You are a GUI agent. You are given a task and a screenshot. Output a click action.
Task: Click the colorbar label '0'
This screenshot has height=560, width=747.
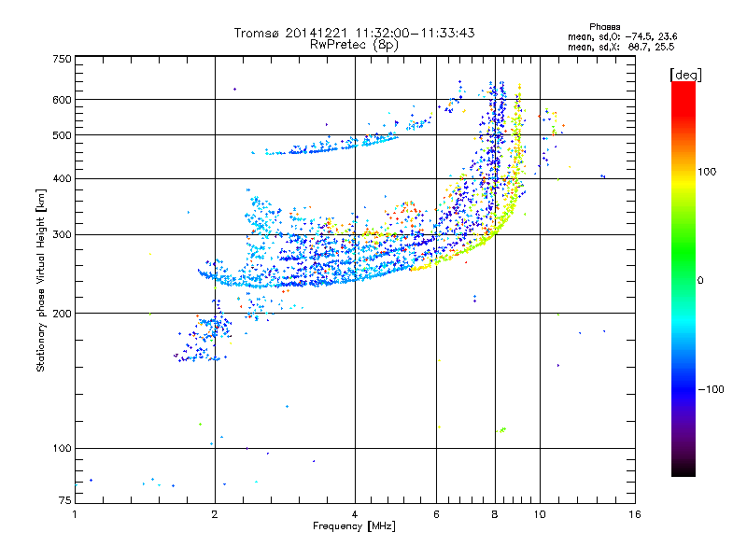click(x=700, y=281)
